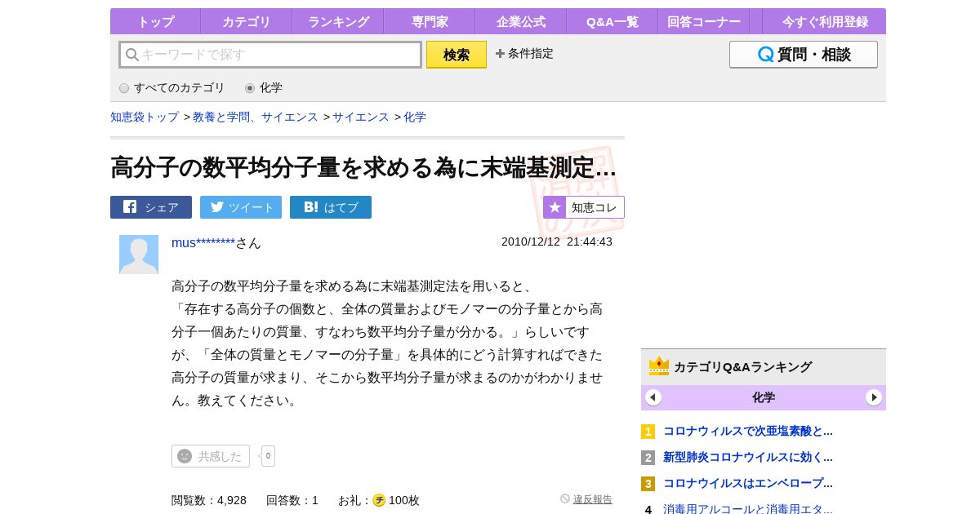Viewport: 980px width, 514px height.
Task: Open ranking item 消毒用アルコールと消毒用エタ...
Action: [x=748, y=509]
